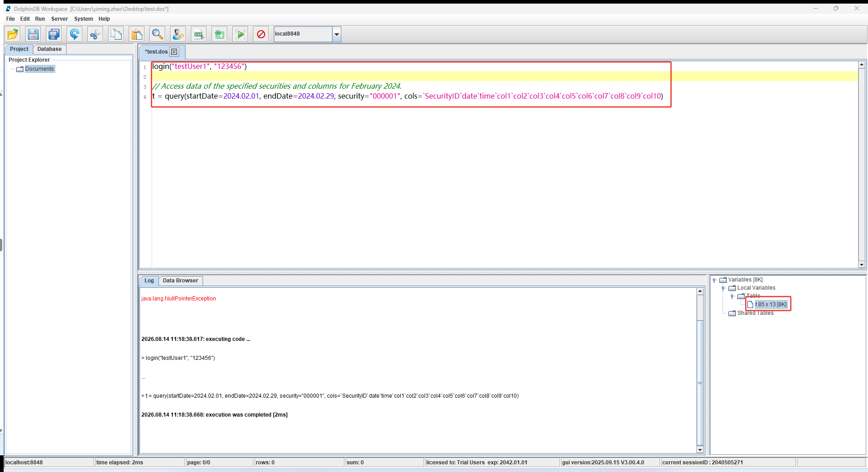Run the script with the green play icon

[240, 34]
